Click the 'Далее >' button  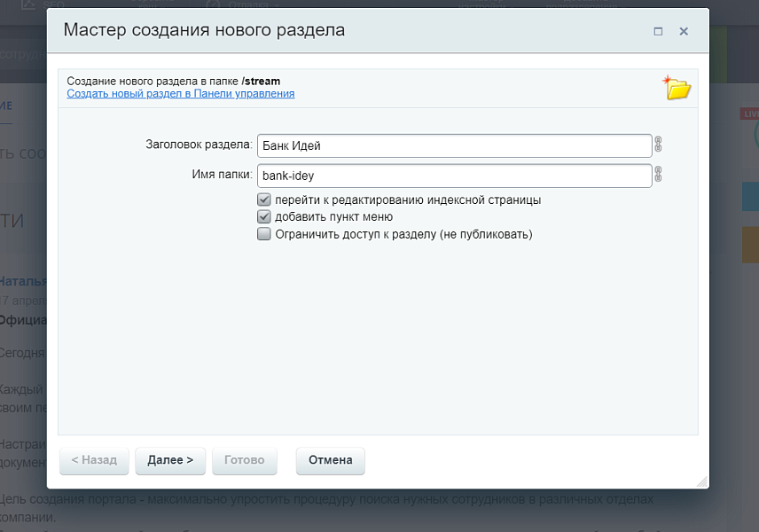170,460
